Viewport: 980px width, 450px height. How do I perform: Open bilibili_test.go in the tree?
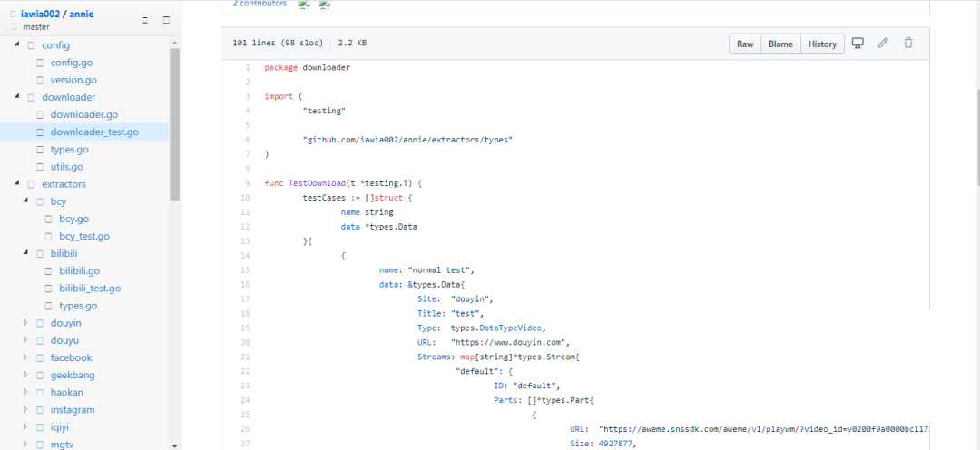point(90,289)
